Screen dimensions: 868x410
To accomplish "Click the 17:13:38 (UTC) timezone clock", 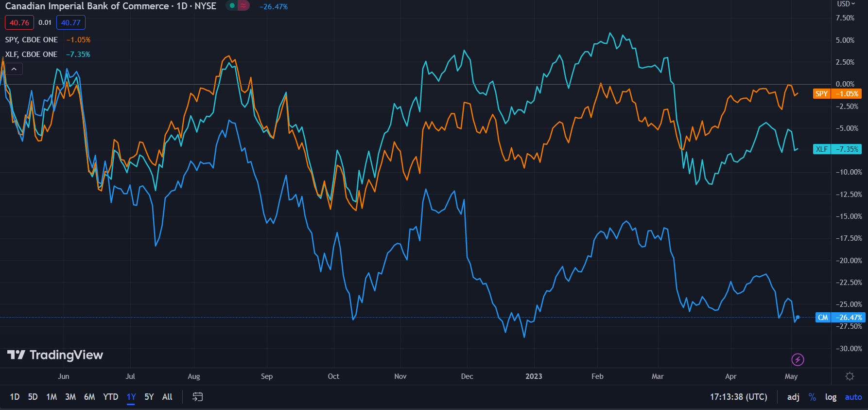I will [x=738, y=397].
